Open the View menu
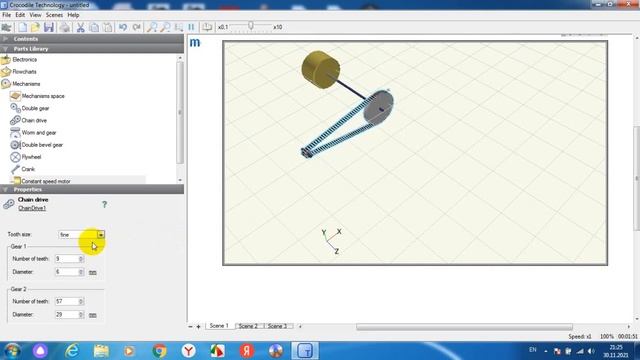 [35, 15]
